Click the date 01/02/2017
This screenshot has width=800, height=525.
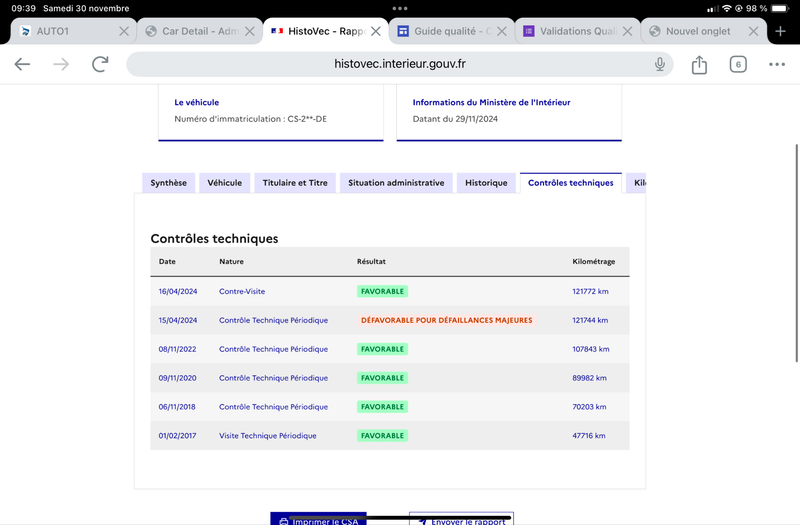point(177,436)
